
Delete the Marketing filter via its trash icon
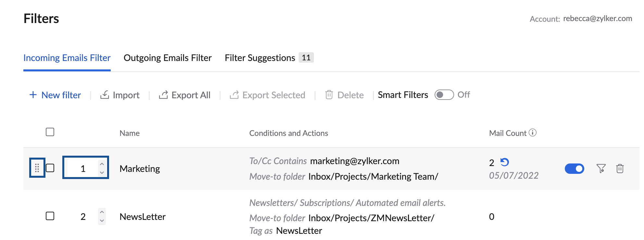click(x=620, y=169)
